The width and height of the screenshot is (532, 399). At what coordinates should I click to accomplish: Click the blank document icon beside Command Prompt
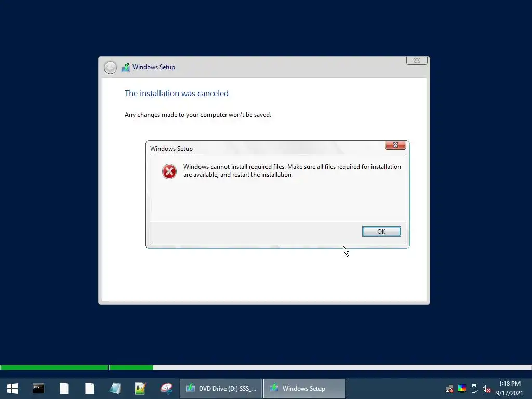coord(64,389)
